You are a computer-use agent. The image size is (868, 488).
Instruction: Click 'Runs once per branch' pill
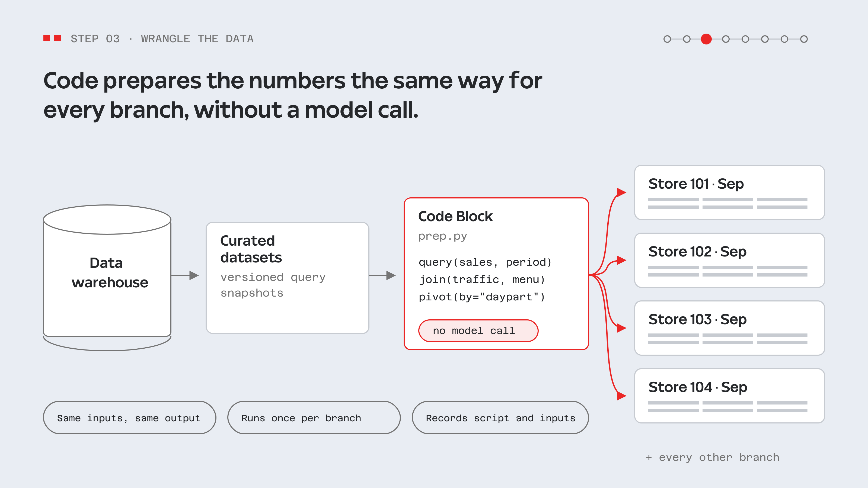click(x=314, y=418)
